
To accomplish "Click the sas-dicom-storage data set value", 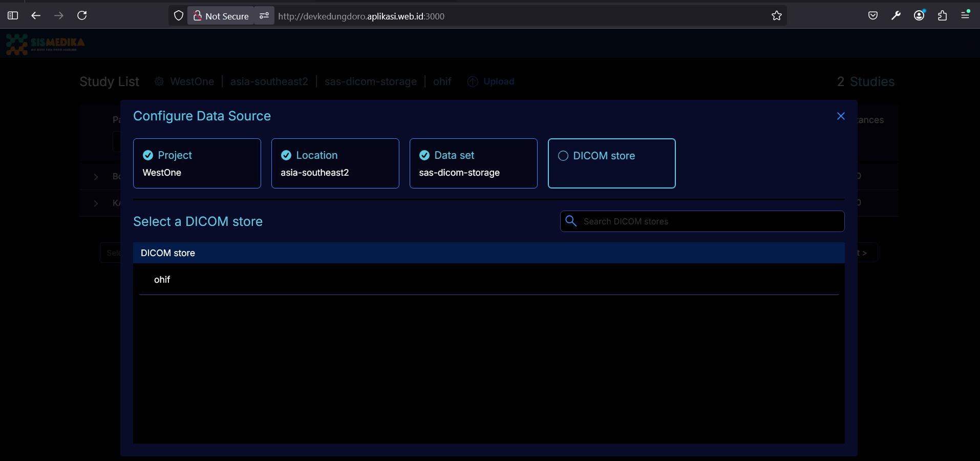I will point(459,173).
